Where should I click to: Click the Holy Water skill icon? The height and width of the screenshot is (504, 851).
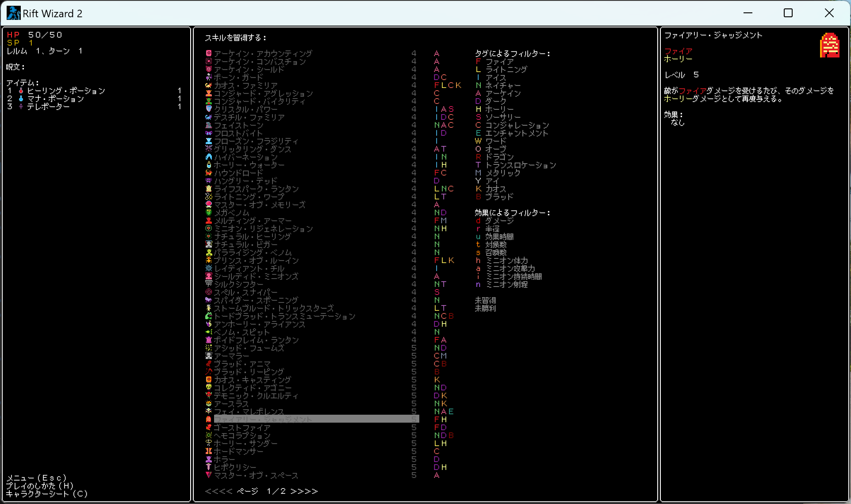(209, 165)
